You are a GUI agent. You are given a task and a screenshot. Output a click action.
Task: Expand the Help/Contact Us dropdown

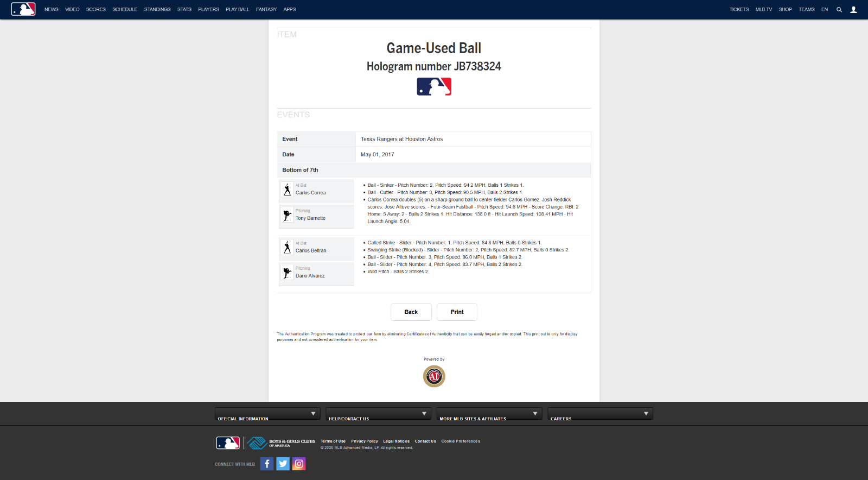coord(378,414)
